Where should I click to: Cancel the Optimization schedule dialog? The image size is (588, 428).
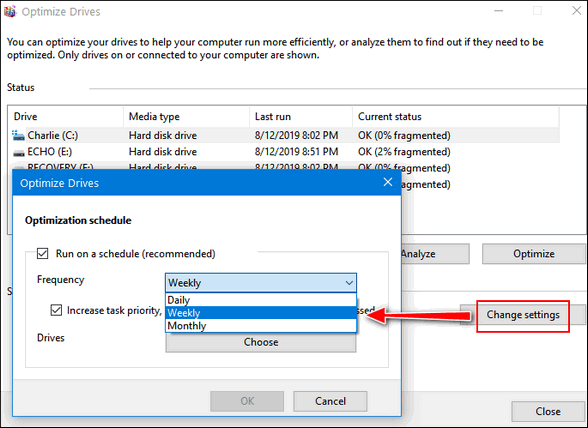pyautogui.click(x=330, y=401)
